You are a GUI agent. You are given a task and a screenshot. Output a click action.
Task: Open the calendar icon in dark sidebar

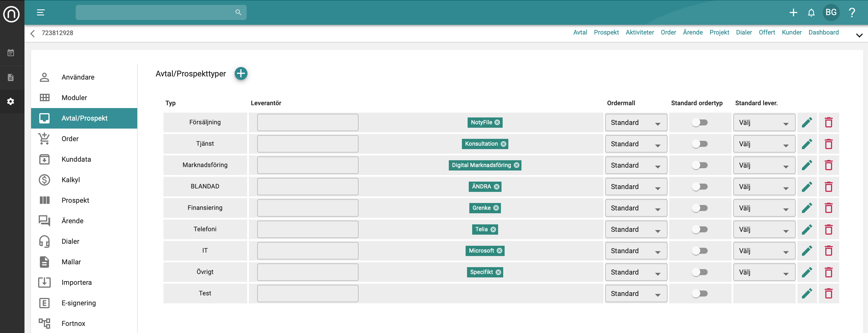11,53
